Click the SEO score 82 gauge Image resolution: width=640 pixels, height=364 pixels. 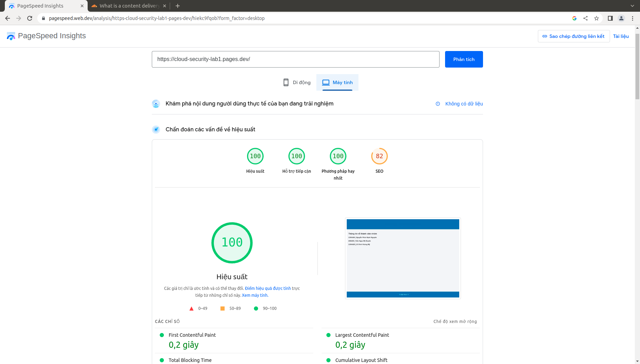click(379, 156)
